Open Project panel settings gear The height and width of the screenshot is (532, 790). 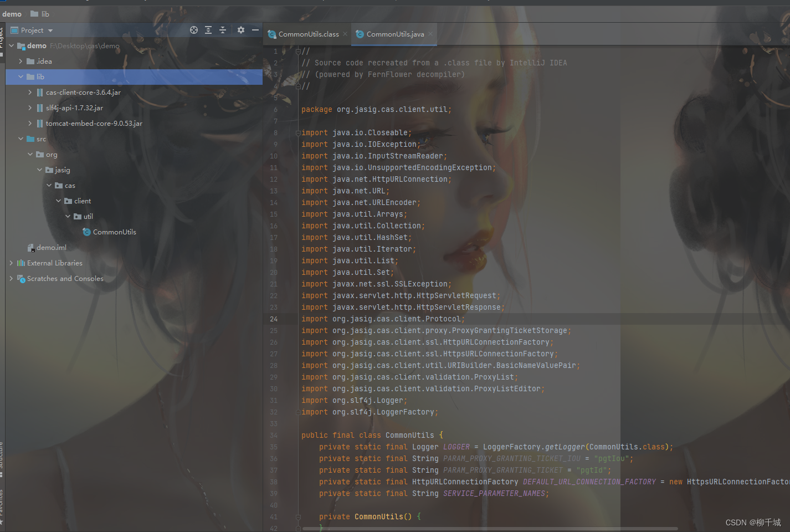click(241, 30)
